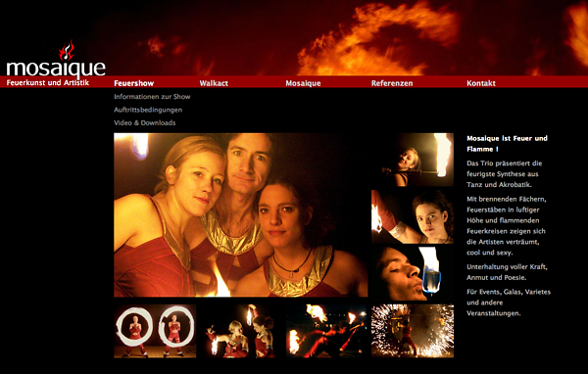Screen dimensions: 588x374
Task: Open the spark shower thumbnail
Action: click(413, 331)
